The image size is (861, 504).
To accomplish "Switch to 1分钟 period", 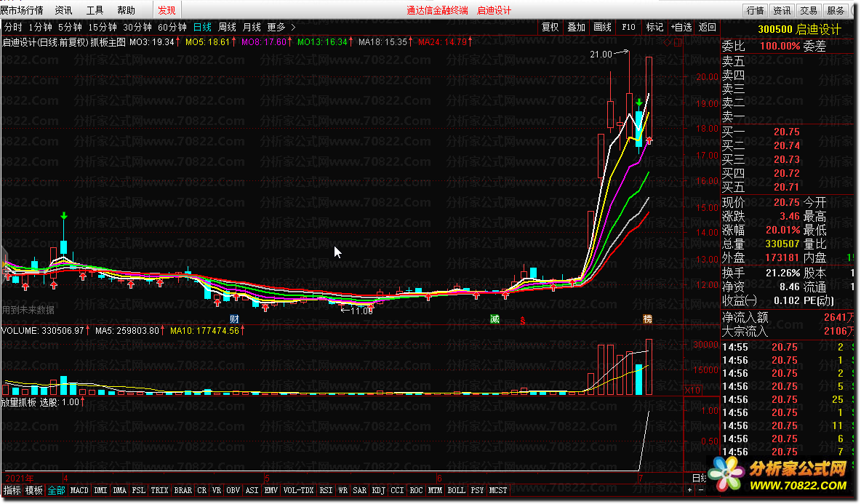I will pos(40,27).
